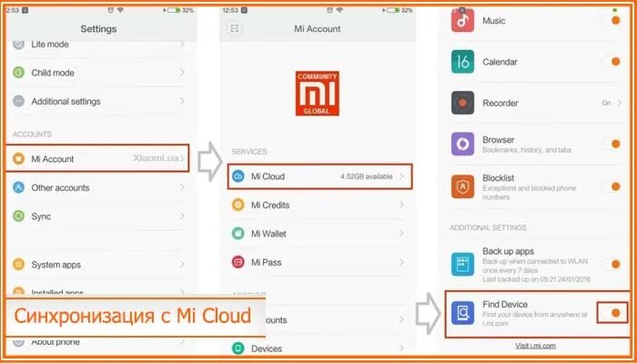Screen dimensions: 637x364
Task: Tap the Recorder On status text
Action: [607, 103]
